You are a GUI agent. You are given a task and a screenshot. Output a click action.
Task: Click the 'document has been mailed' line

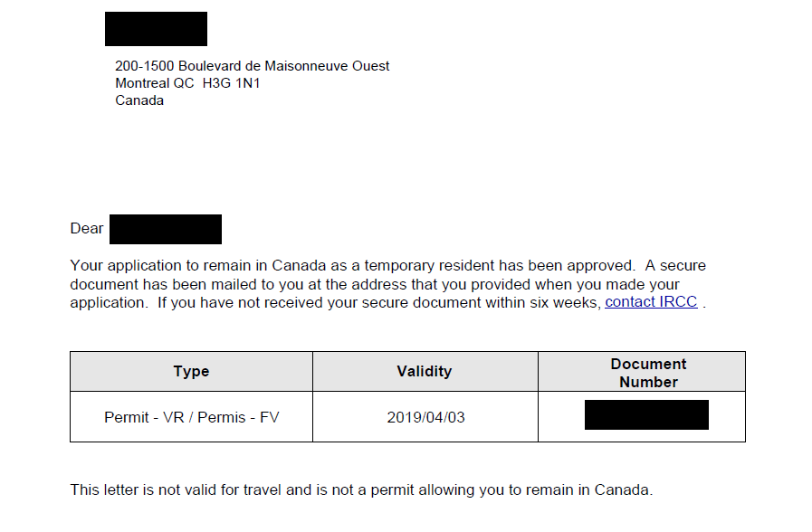pyautogui.click(x=375, y=284)
